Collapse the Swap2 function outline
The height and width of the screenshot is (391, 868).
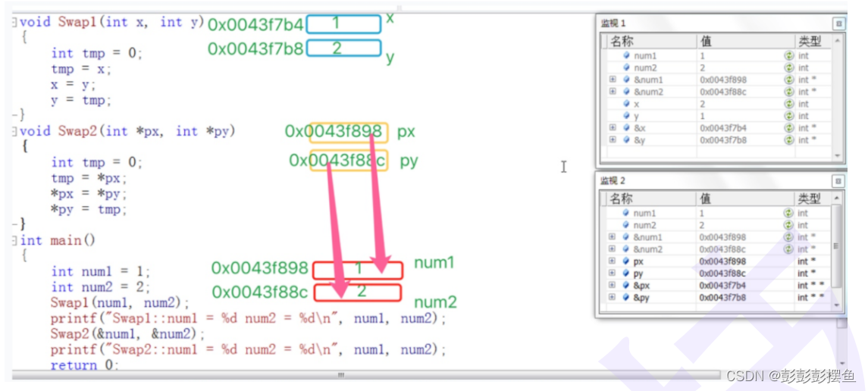point(15,132)
